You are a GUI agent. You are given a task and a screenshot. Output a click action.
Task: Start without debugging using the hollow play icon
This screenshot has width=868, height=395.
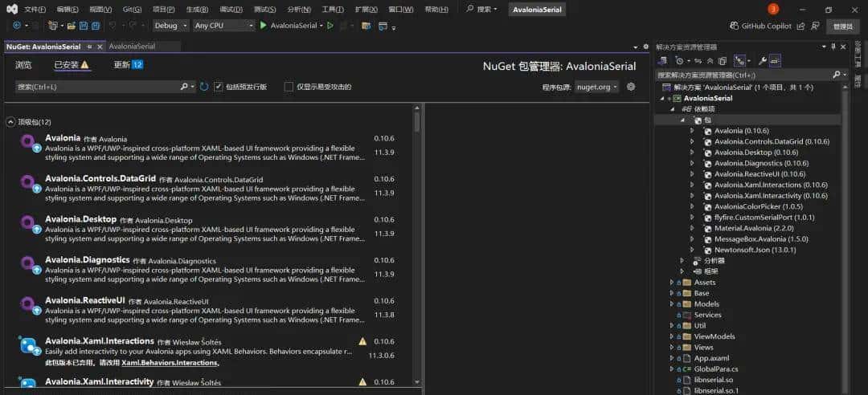330,26
